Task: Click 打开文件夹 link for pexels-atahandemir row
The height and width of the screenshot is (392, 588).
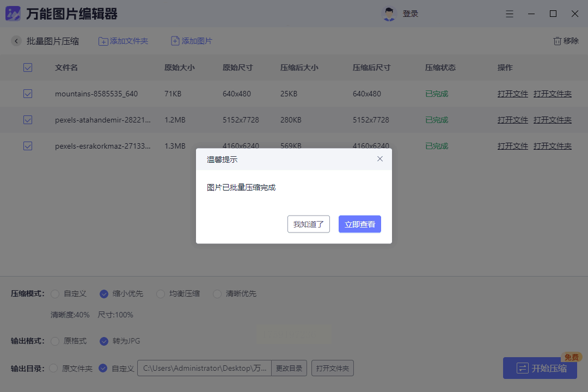Action: (552, 120)
